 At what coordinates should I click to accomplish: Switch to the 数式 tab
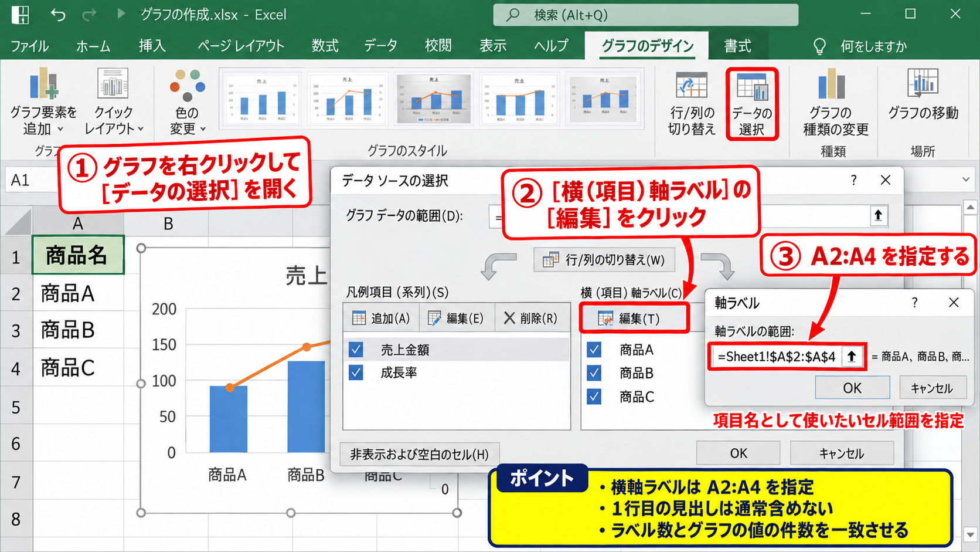tap(325, 46)
